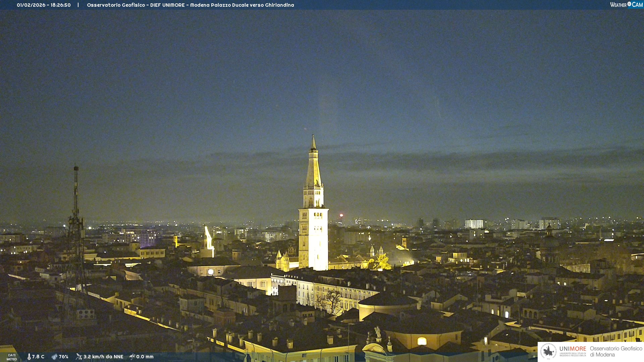Click the UNIMORE circular seal emblem
The height and width of the screenshot is (362, 644).
(548, 351)
